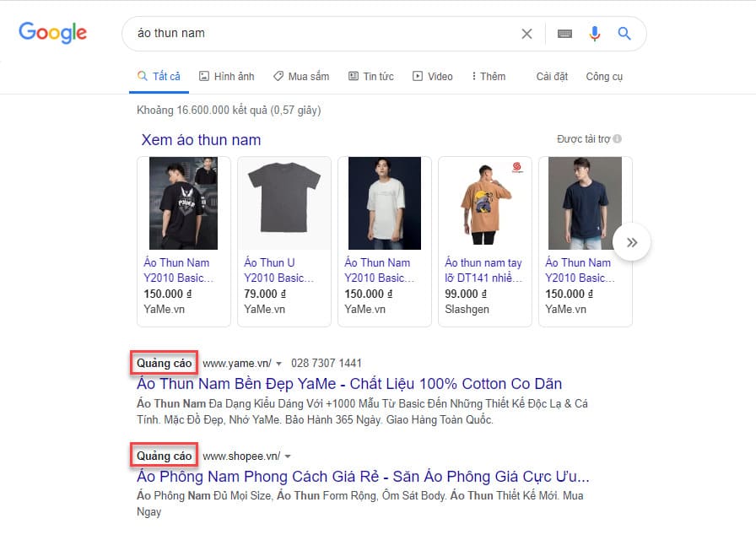Start voice search with the microphone icon

tap(595, 33)
